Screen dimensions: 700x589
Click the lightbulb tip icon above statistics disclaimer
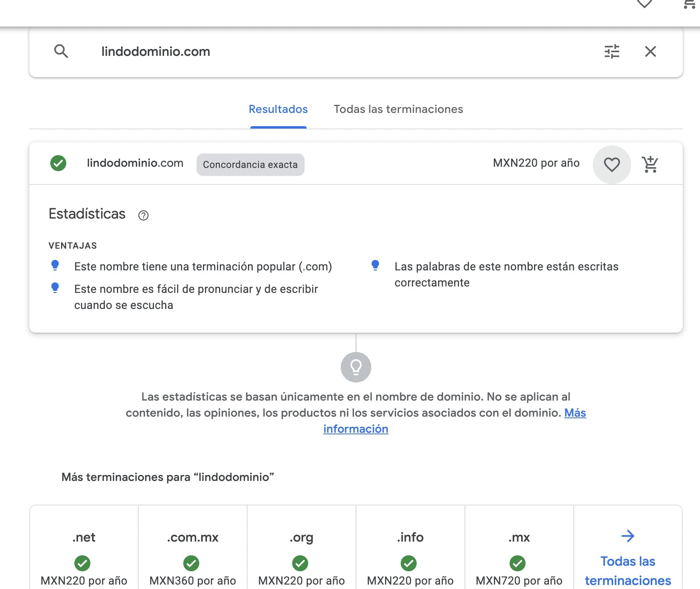tap(355, 367)
